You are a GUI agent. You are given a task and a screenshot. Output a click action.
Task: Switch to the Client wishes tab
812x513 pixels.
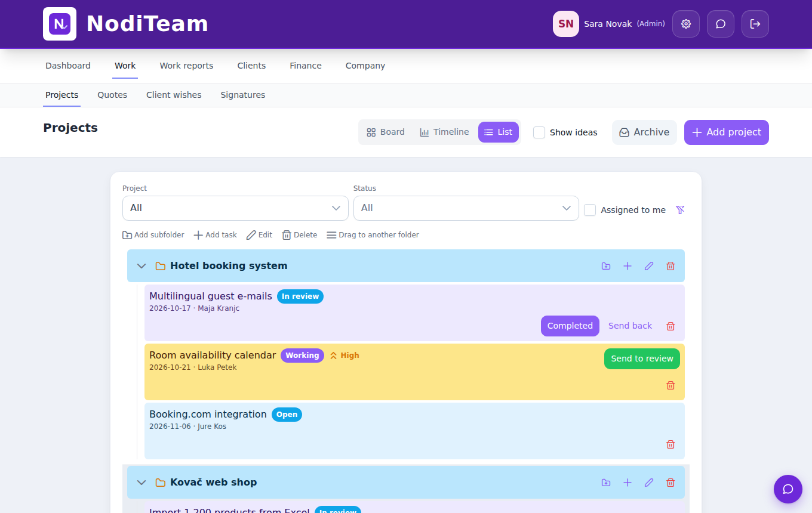(174, 95)
